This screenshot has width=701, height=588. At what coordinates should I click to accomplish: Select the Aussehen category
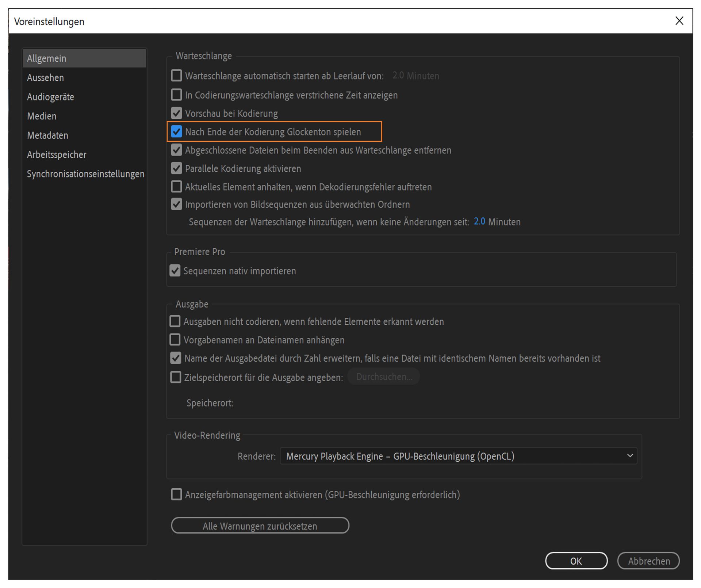(45, 77)
